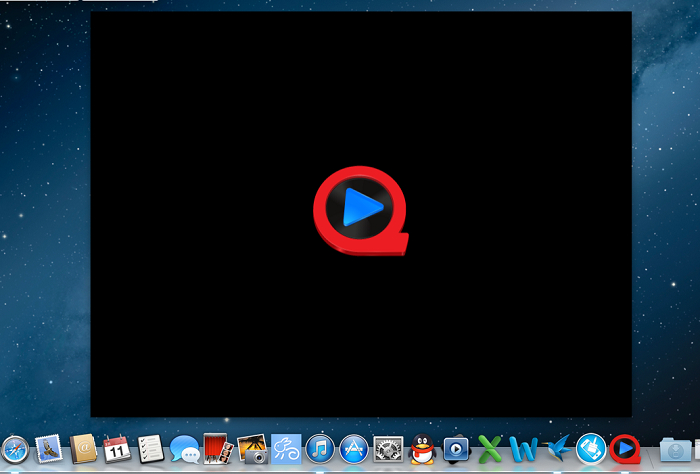
Task: Launch iTunes music note icon
Action: click(x=320, y=449)
